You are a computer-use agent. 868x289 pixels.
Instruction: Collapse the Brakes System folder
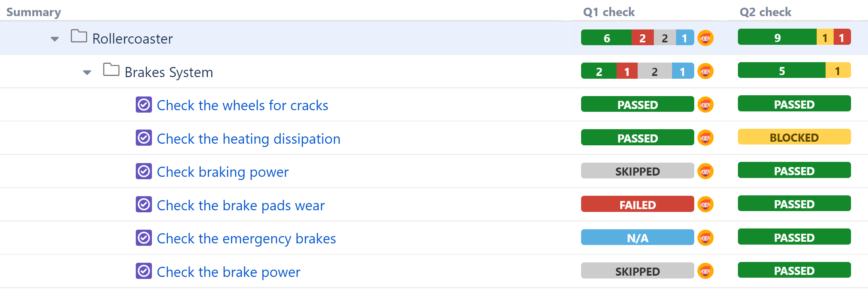[87, 73]
